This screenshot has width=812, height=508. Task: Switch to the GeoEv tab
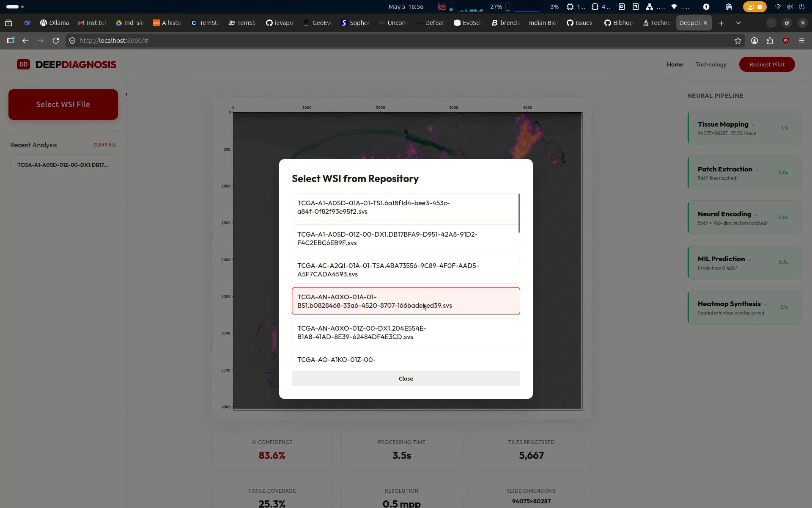318,23
